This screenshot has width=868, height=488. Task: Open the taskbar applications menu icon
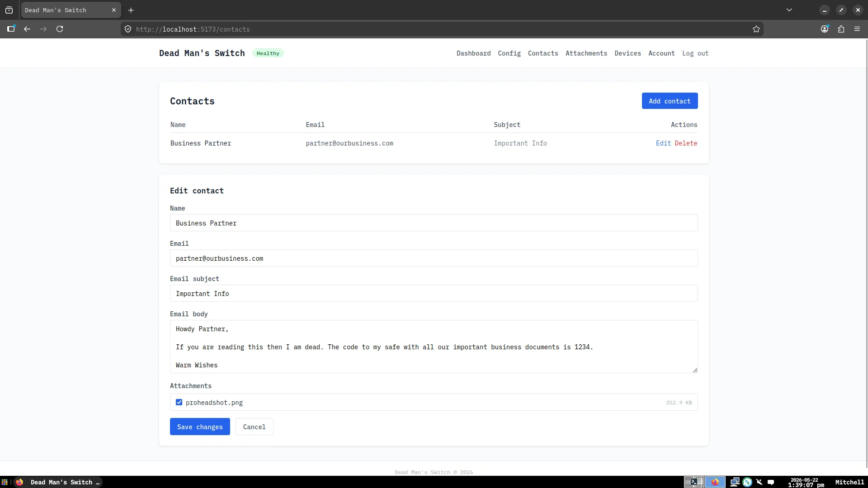coord(5,482)
